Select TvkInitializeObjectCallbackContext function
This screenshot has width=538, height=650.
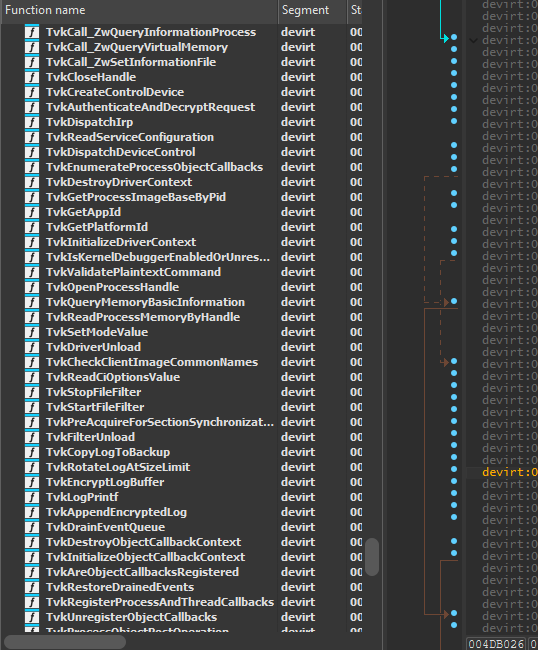(x=145, y=557)
